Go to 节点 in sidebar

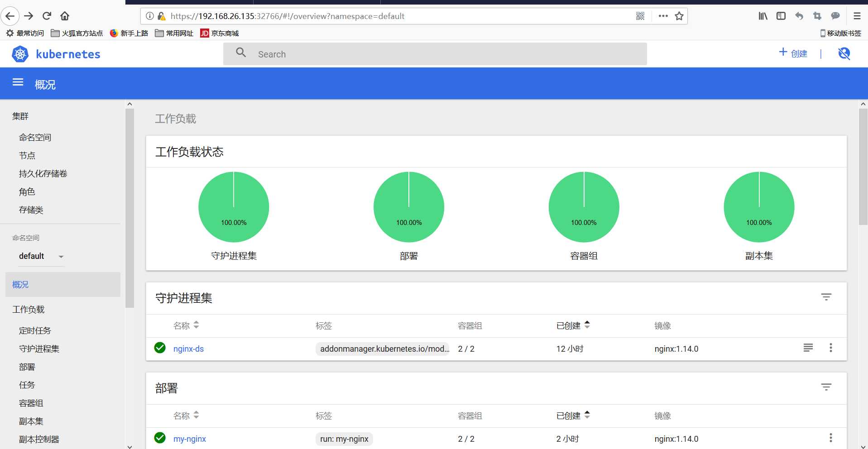27,156
